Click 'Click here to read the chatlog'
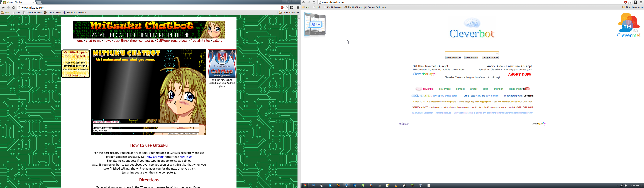 (183, 134)
